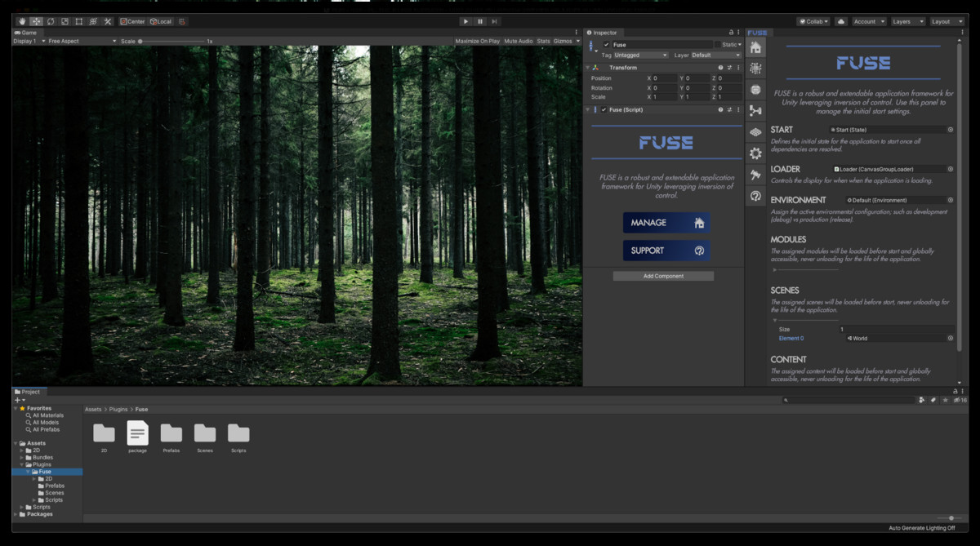
Task: Select the Hand tool in the toolbar
Action: (22, 21)
